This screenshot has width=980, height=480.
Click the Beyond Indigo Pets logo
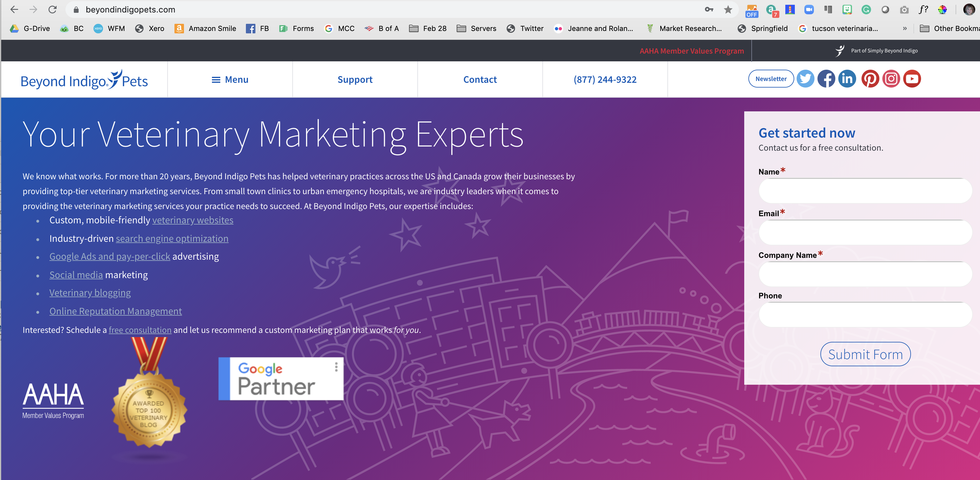84,80
